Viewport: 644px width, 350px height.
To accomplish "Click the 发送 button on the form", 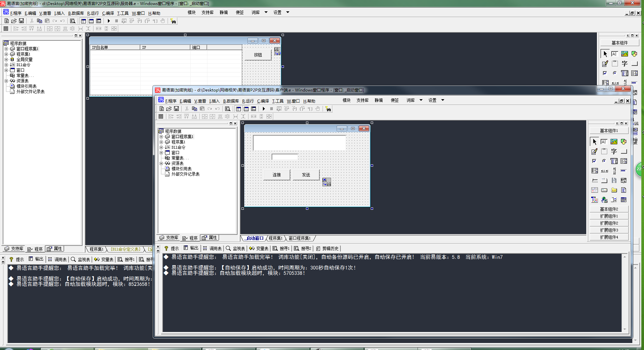I will coord(306,175).
